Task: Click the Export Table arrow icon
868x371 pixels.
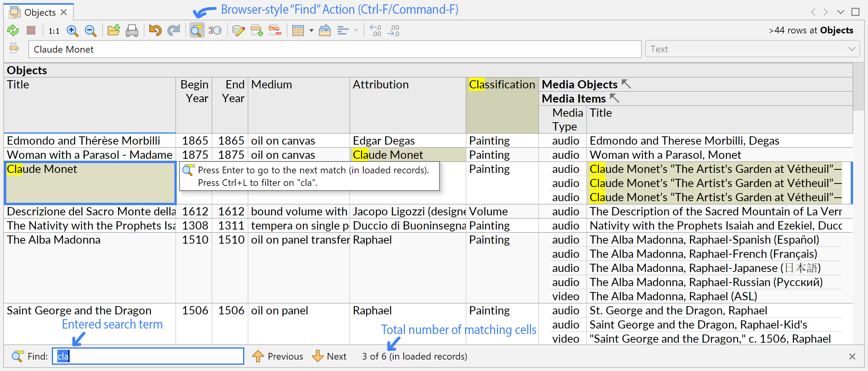Action: point(325,30)
